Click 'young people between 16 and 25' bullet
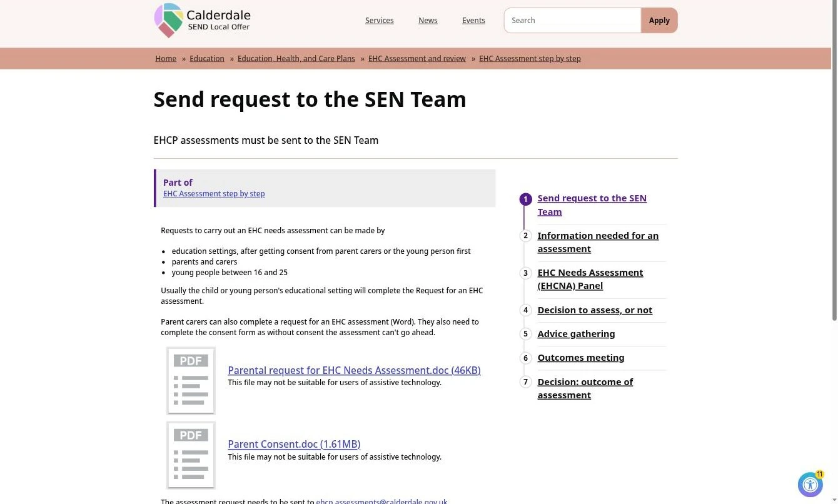838x504 pixels. coord(230,273)
